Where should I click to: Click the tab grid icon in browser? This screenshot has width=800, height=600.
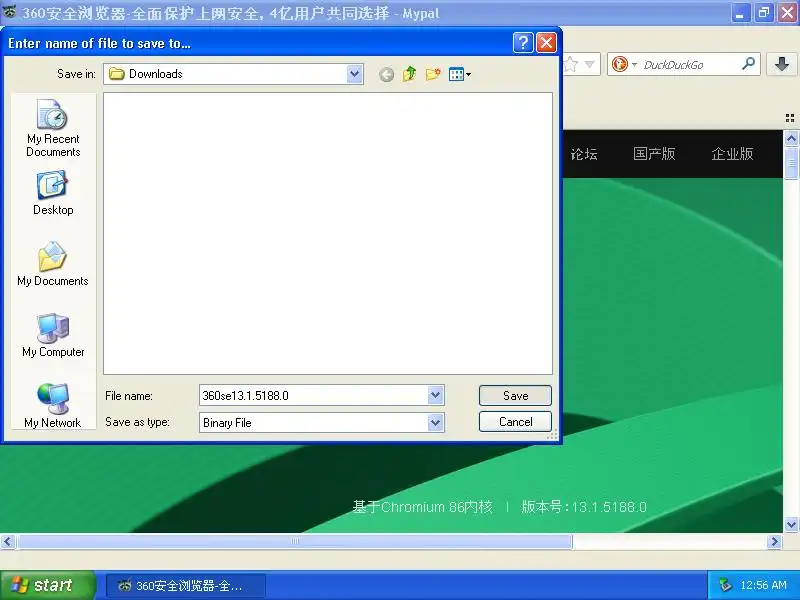pos(790,118)
